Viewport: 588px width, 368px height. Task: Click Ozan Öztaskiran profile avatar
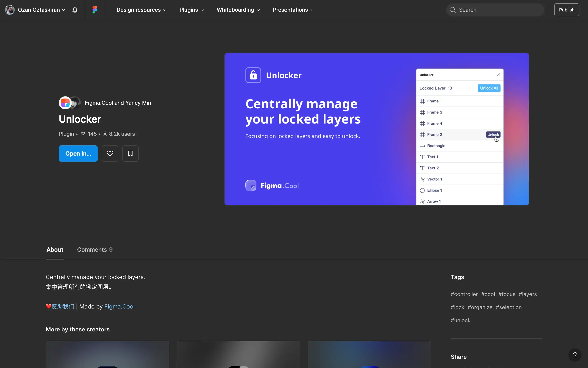10,10
